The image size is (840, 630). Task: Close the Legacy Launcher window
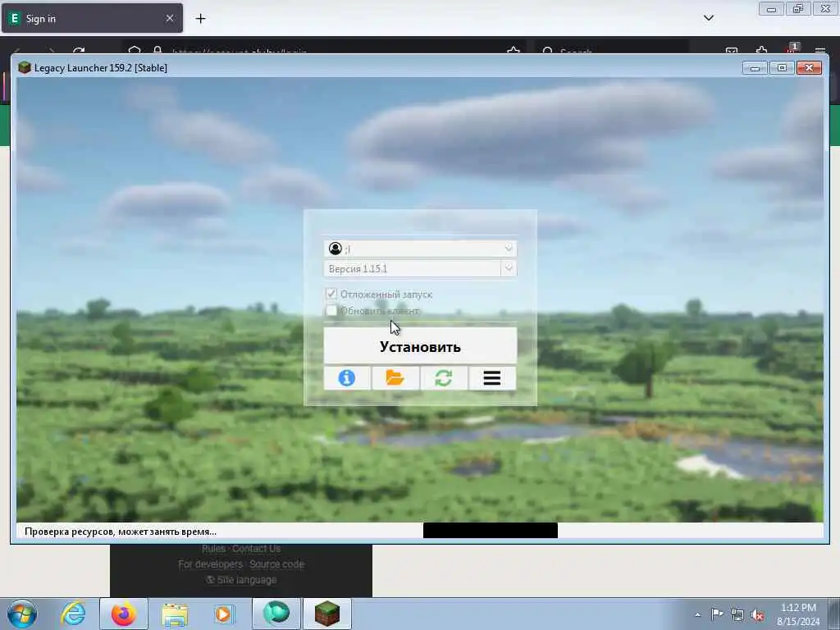pos(809,67)
